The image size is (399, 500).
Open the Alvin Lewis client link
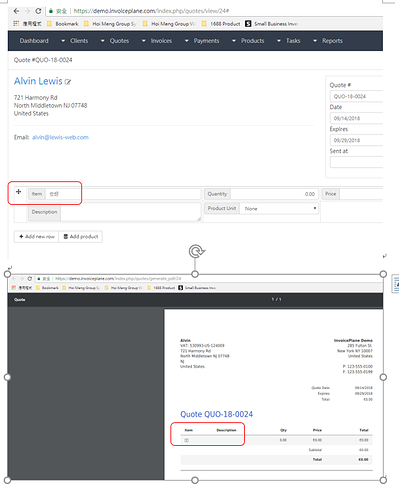tap(38, 81)
